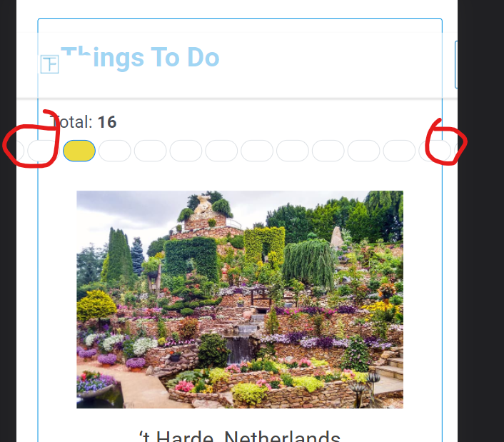The height and width of the screenshot is (442, 504).
Task: Click the "'t Harde, Netherlands" caption
Action: coord(240,436)
